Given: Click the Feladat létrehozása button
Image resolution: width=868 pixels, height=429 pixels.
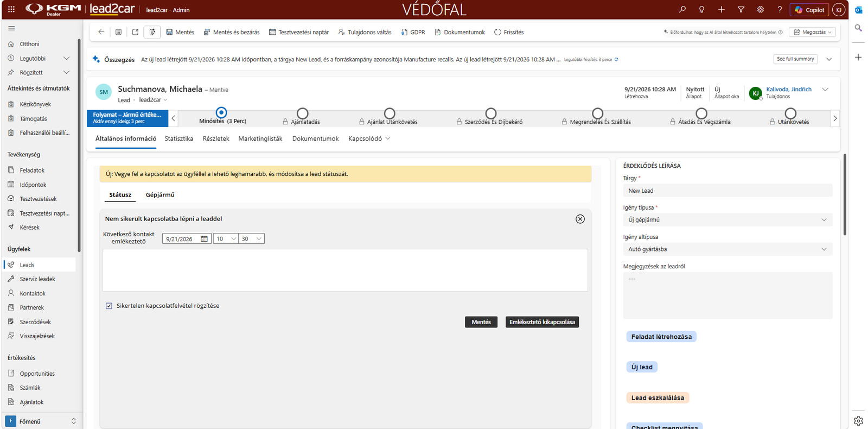Looking at the screenshot, I should pos(661,337).
